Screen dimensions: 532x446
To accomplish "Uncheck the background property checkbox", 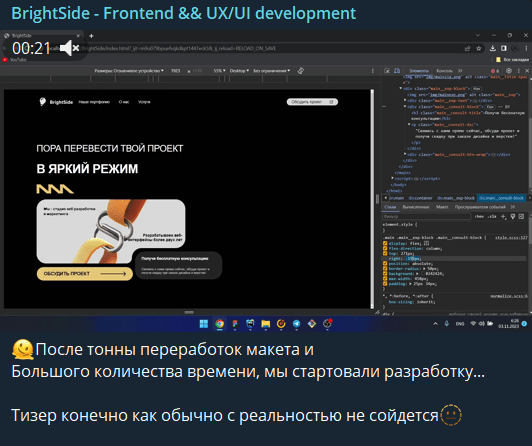I will tap(385, 274).
